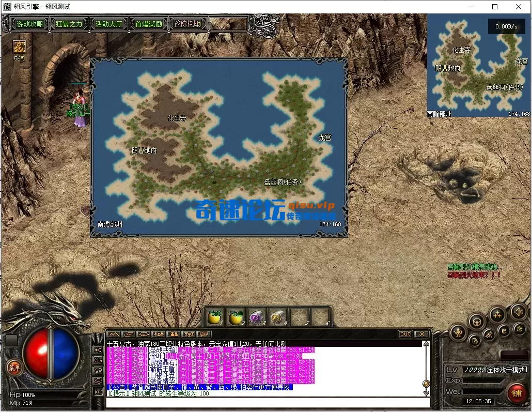Image resolution: width=532 pixels, height=412 pixels.
Task: Click the red HP orb
Action: pyautogui.click(x=36, y=355)
